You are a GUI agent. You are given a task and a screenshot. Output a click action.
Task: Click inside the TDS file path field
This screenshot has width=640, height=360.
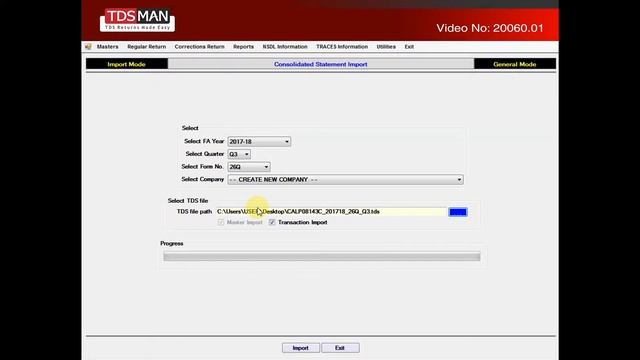(331, 211)
